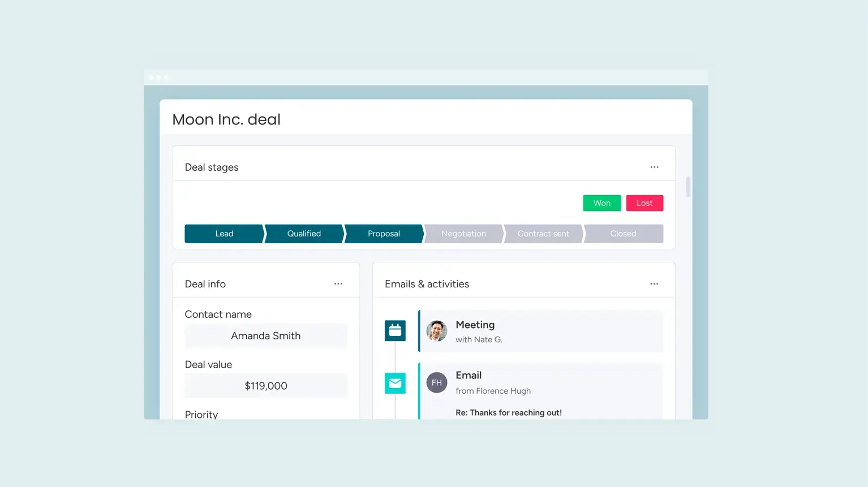Select the Proposal stage
Viewport: 868px width, 487px height.
coord(384,234)
